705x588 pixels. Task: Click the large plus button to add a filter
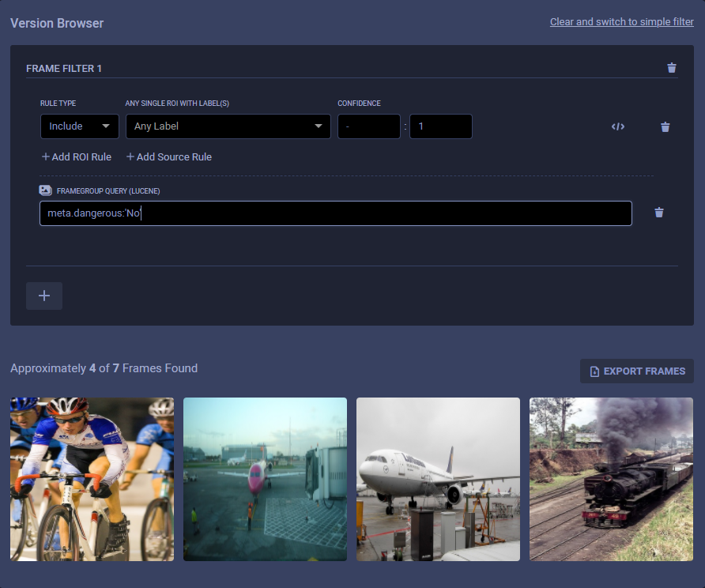(x=43, y=296)
